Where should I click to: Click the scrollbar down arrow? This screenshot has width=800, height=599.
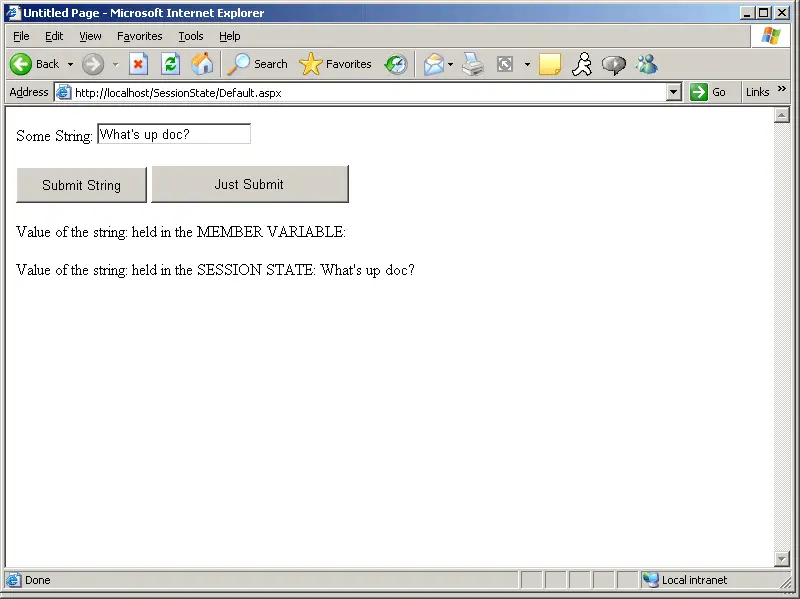pos(782,559)
